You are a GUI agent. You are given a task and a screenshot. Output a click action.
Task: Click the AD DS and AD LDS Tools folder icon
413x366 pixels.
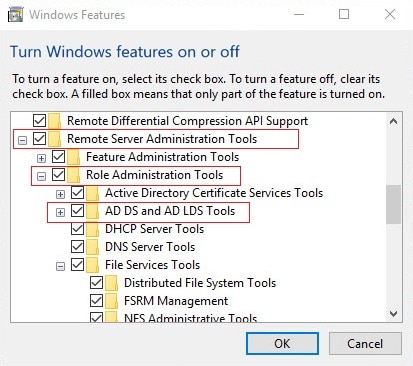(x=92, y=211)
